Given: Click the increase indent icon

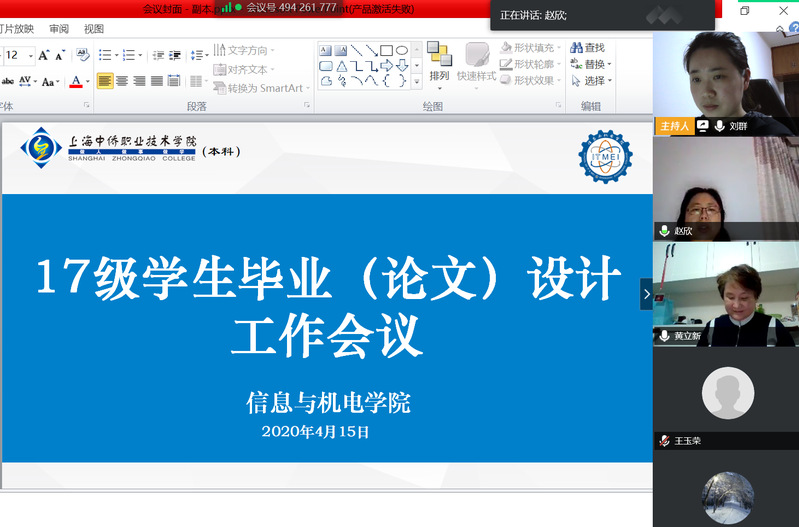Looking at the screenshot, I should [175, 55].
